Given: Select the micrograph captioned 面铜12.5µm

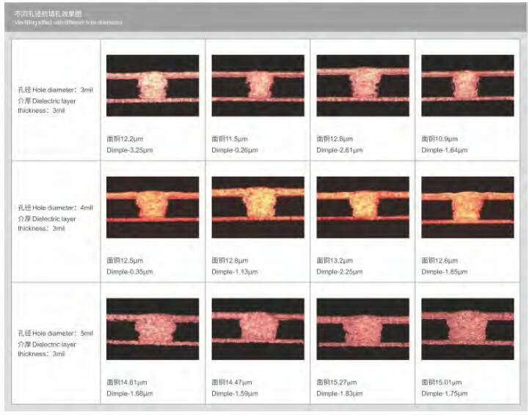Looking at the screenshot, I should [153, 207].
